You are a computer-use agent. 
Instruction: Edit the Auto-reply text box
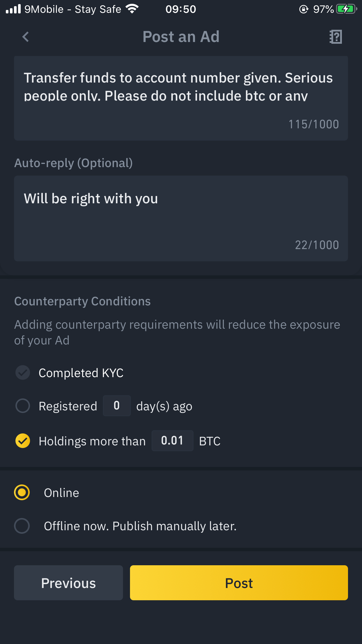pyautogui.click(x=181, y=218)
